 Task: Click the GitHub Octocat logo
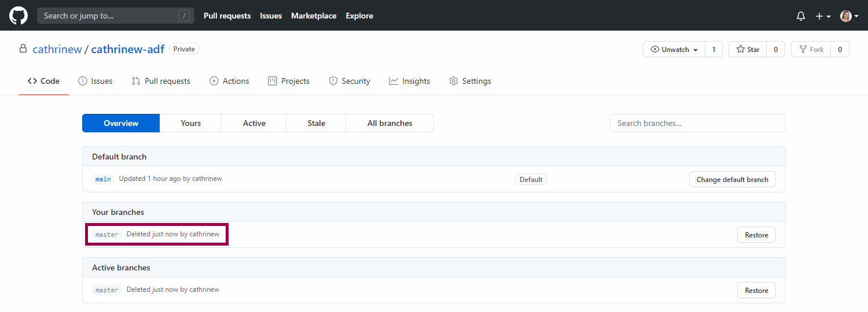pos(19,16)
